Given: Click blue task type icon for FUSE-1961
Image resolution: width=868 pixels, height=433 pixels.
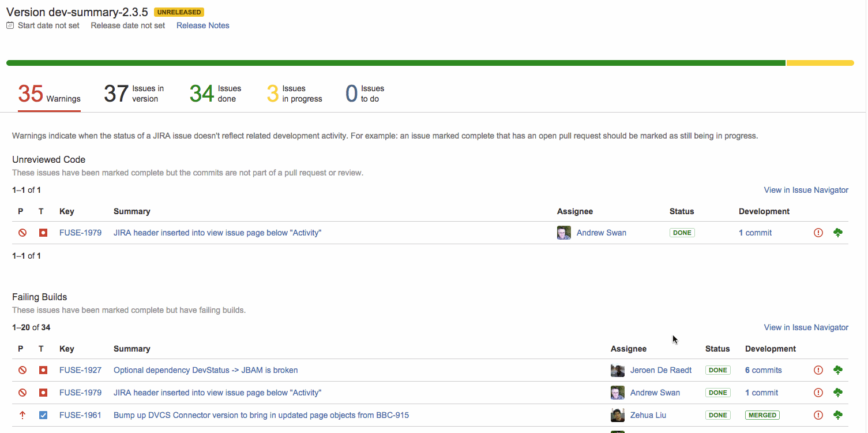Looking at the screenshot, I should click(43, 415).
